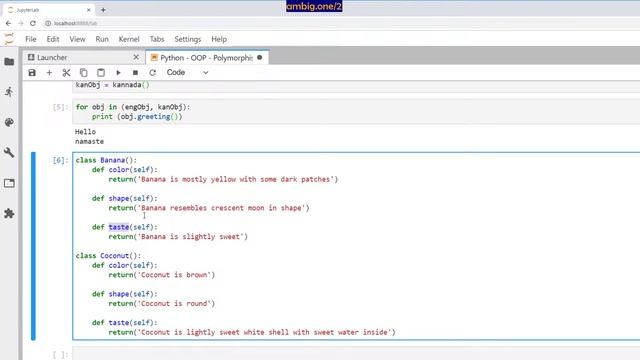The image size is (640, 360).
Task: Click the JupyterLab logo icon
Action: pyautogui.click(x=9, y=39)
